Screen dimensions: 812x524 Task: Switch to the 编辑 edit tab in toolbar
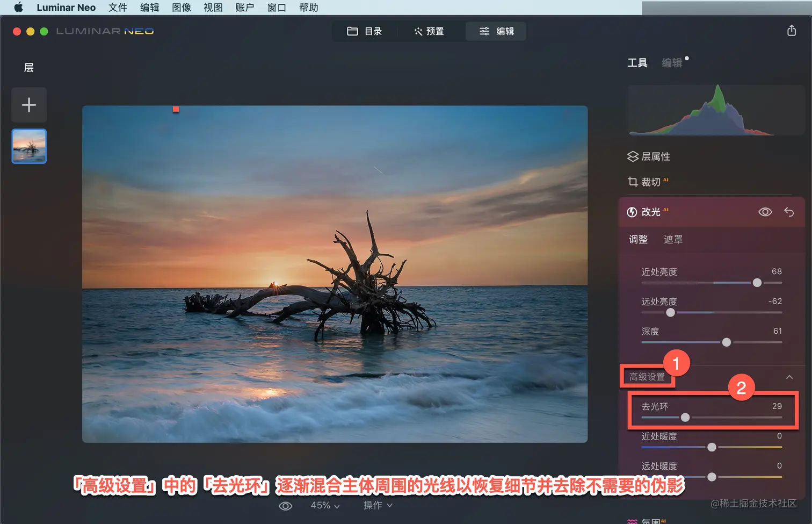point(496,31)
